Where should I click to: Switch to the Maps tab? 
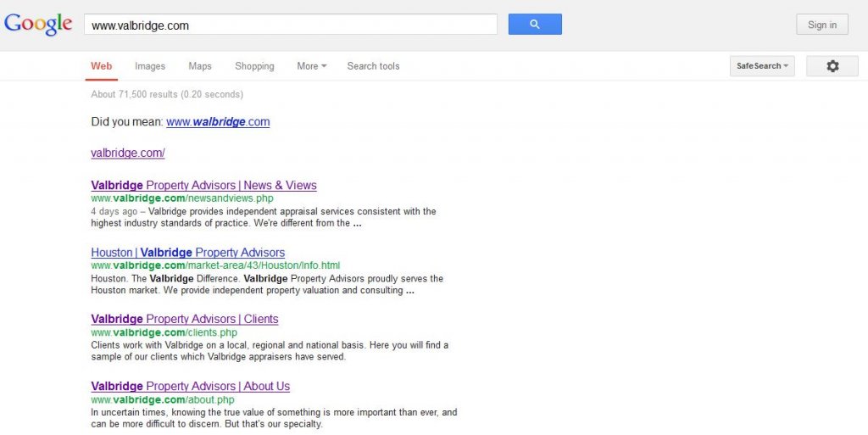click(x=200, y=66)
